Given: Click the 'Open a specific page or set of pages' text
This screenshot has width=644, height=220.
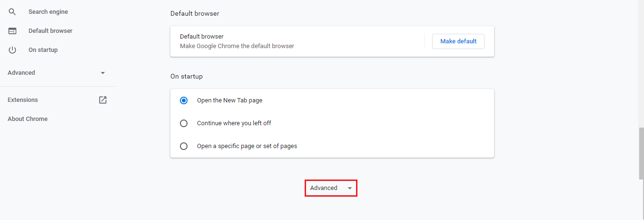Looking at the screenshot, I should click(247, 146).
